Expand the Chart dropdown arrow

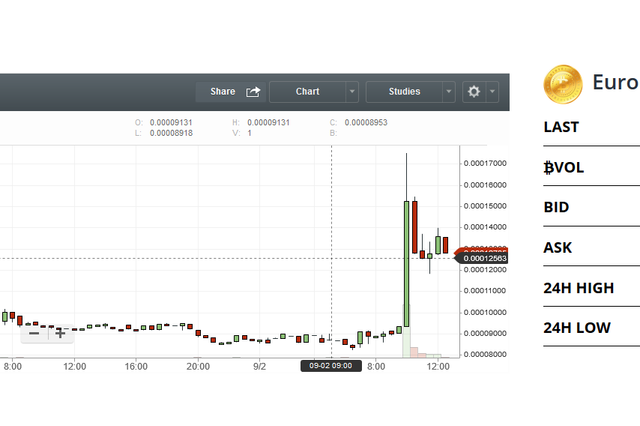pos(352,91)
